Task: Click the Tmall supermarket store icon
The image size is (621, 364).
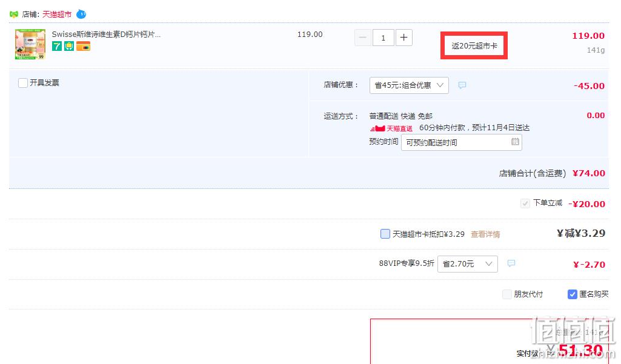Action: click(14, 15)
